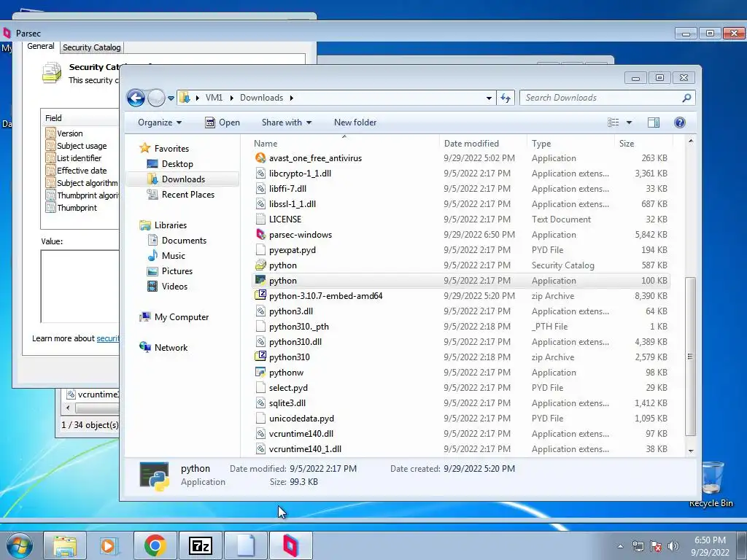Screen dimensions: 747x560
Task: Switch to the General tab in the certificate dialog
Action: [x=41, y=46]
